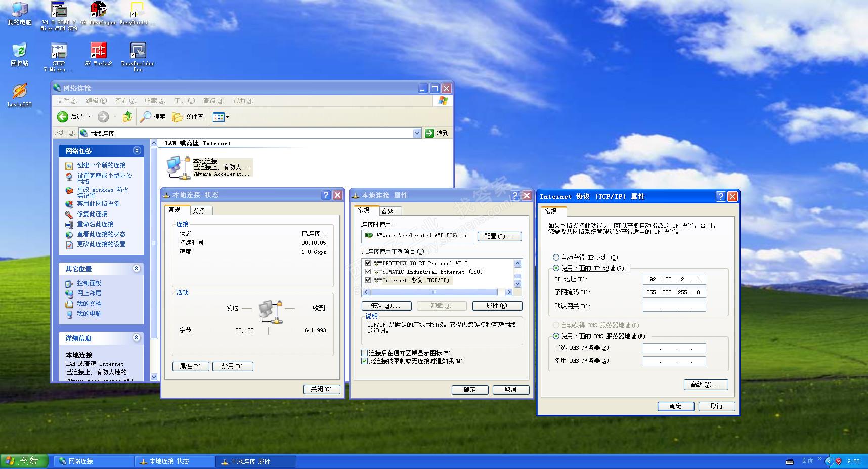The height and width of the screenshot is (469, 868).
Task: Expand the taskbar 桌面 toolbar chevron
Action: tap(820, 459)
